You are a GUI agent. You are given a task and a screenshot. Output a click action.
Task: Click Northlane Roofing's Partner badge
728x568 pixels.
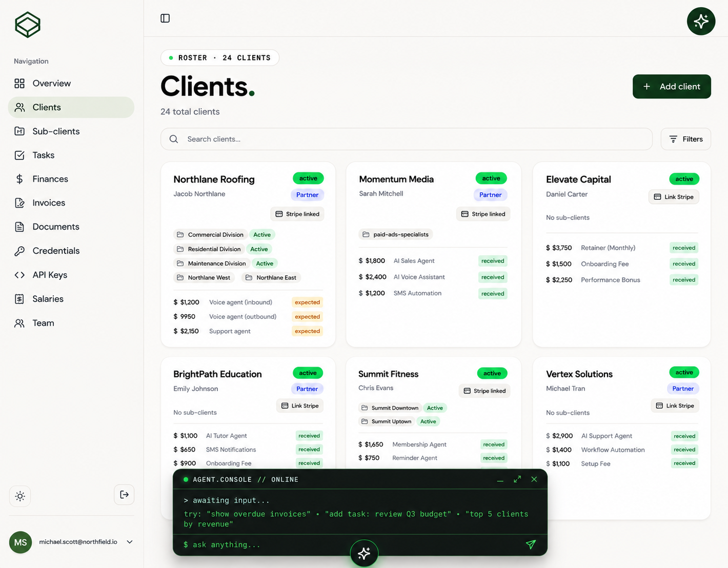tap(307, 195)
